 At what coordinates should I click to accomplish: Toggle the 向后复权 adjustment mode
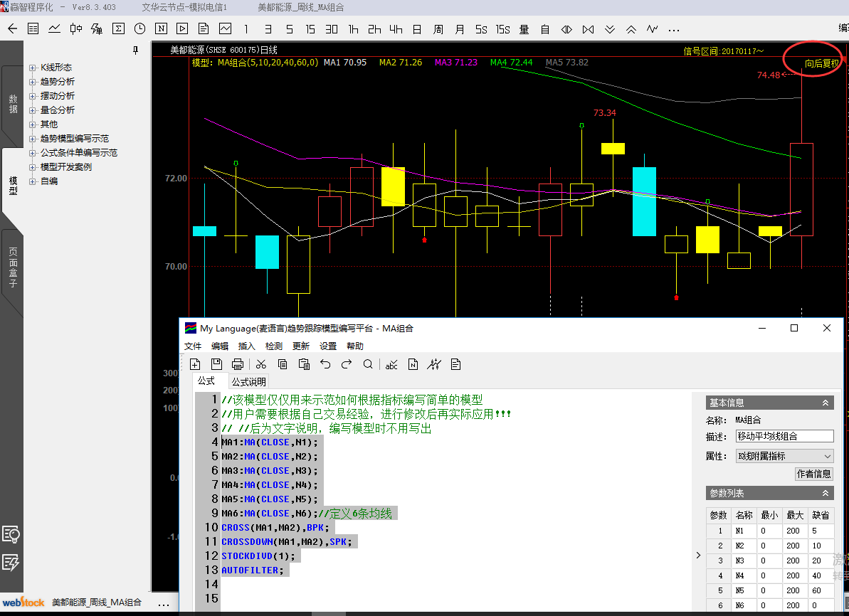(822, 63)
